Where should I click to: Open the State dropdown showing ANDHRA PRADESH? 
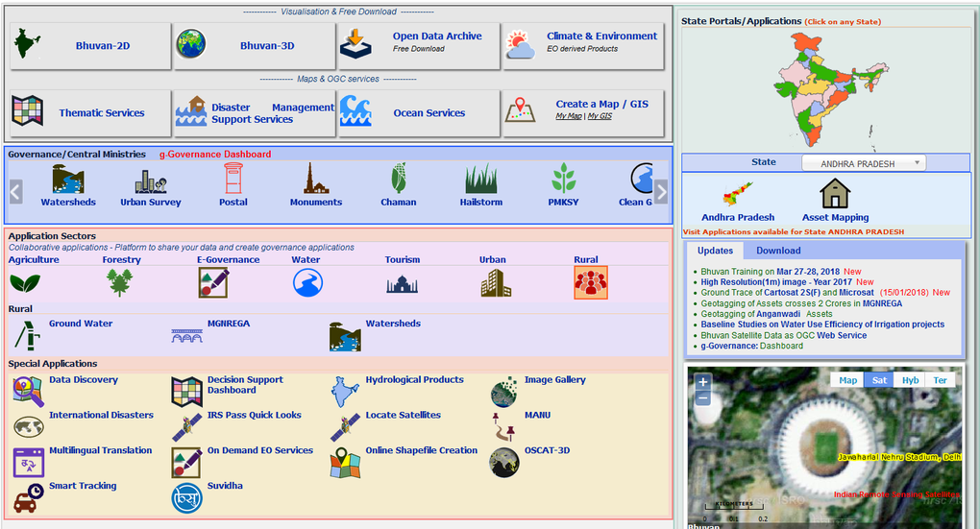click(864, 163)
